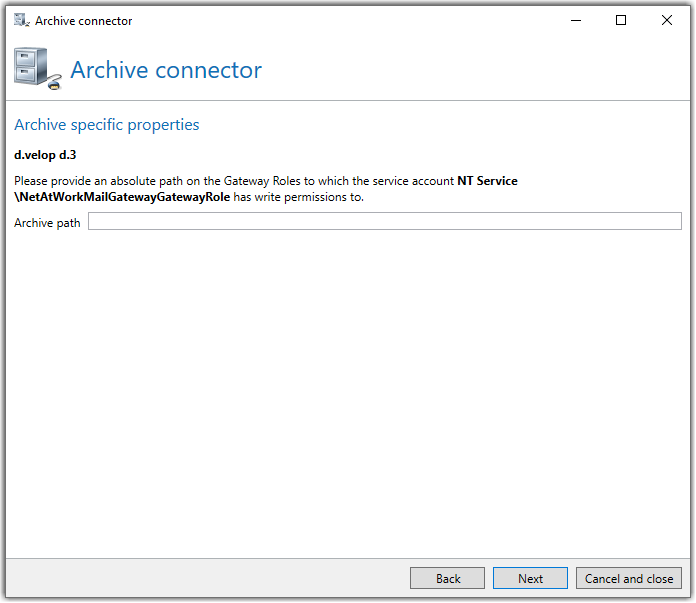Click the cable plug on the header icon
The image size is (696, 603).
point(54,84)
